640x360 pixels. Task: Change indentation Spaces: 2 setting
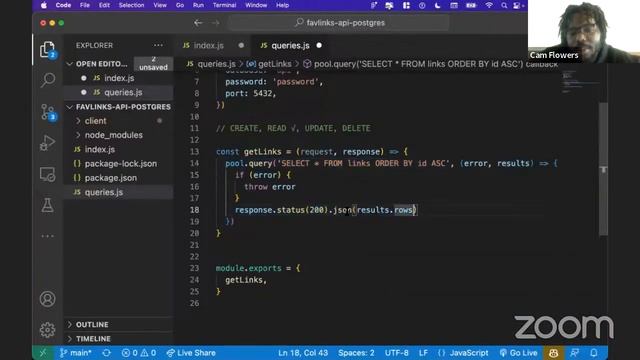click(x=356, y=353)
